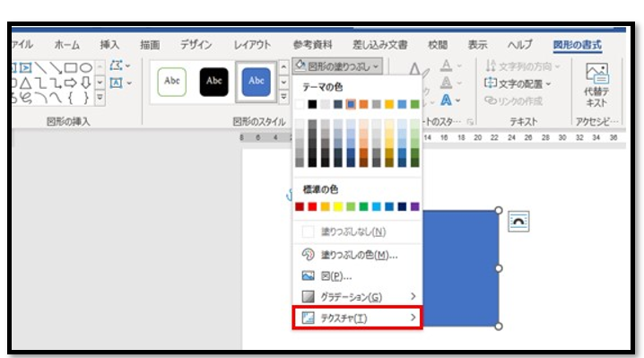Screen dimensions: 644x358
Task: Select the oval shape tool
Action: pyautogui.click(x=85, y=67)
